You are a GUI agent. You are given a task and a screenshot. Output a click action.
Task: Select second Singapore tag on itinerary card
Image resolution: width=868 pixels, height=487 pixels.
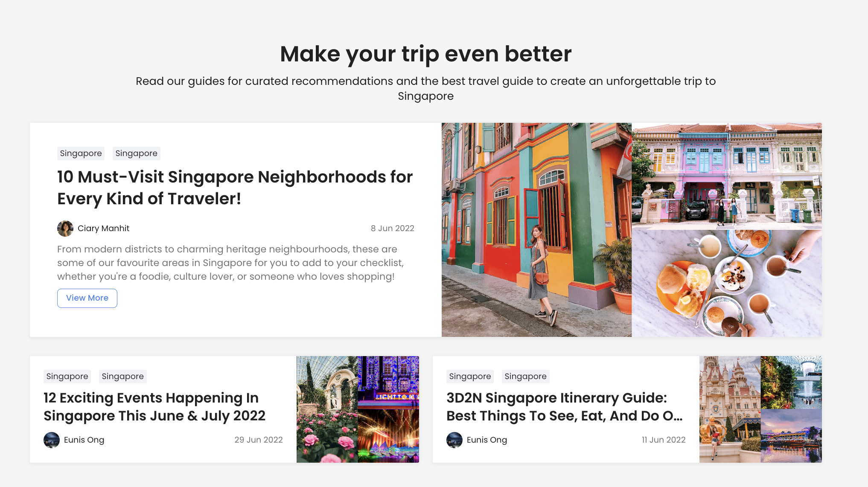coord(525,377)
